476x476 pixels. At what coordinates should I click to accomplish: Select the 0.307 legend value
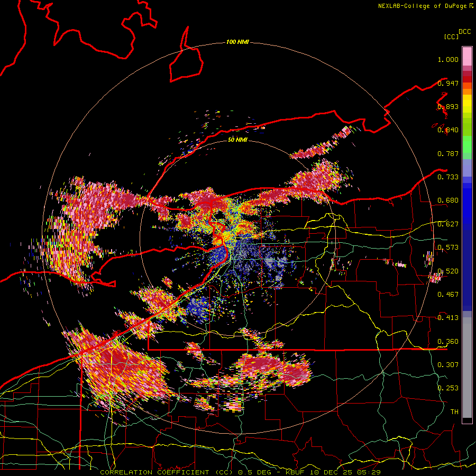click(448, 365)
